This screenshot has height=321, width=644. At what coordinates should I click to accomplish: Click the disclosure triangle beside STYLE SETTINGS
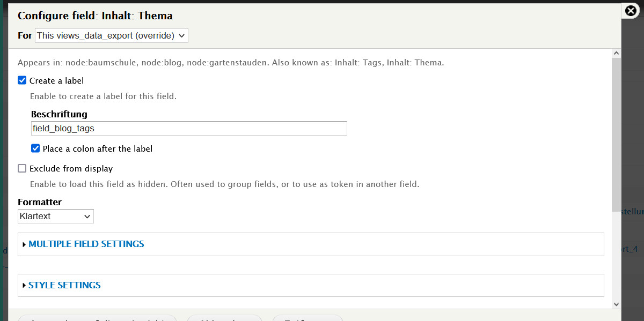click(x=24, y=285)
